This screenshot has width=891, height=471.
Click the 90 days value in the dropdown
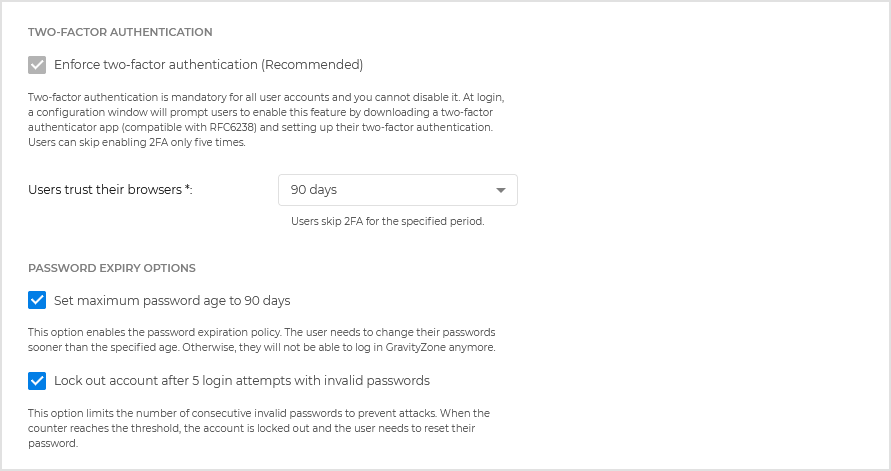click(313, 190)
